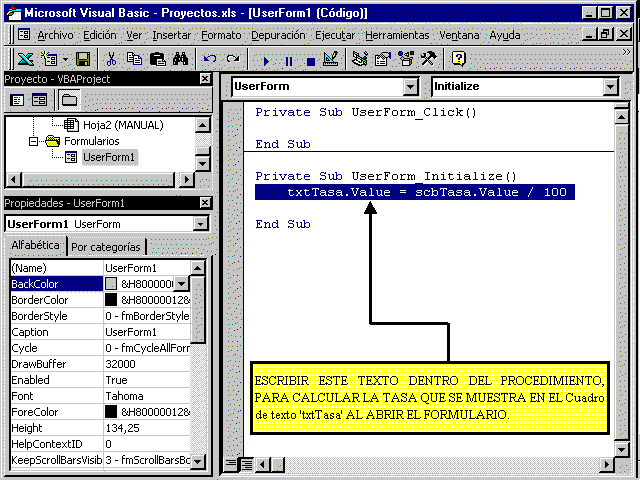Copy selection using Copy icon
640x480 pixels.
134,59
